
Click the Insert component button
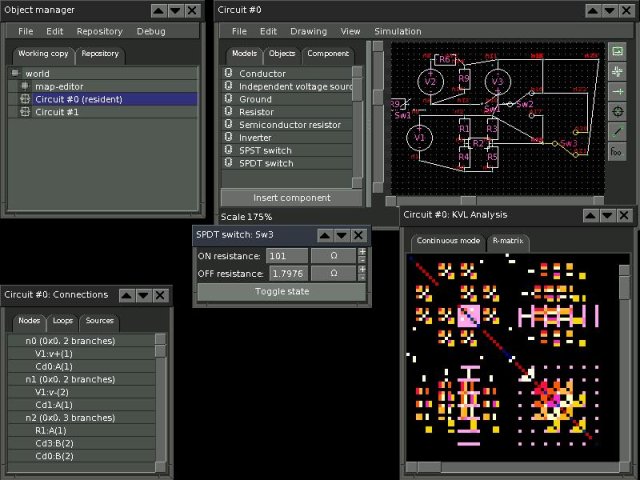point(291,198)
